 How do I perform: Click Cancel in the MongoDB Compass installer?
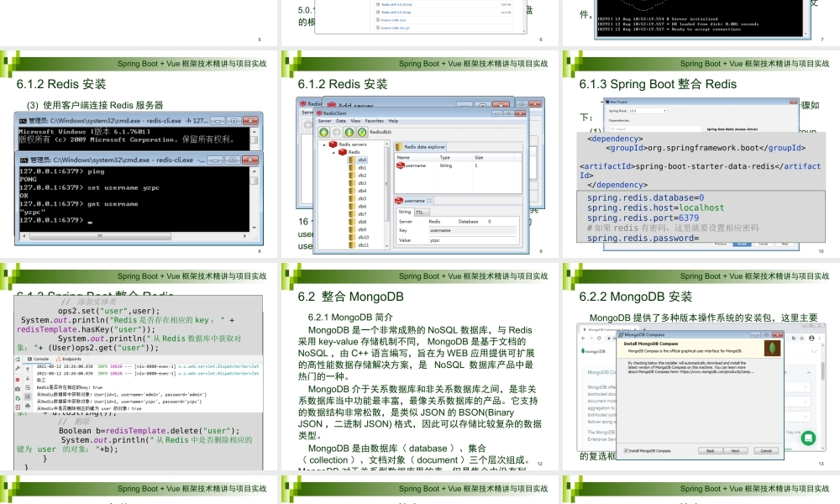click(x=766, y=450)
